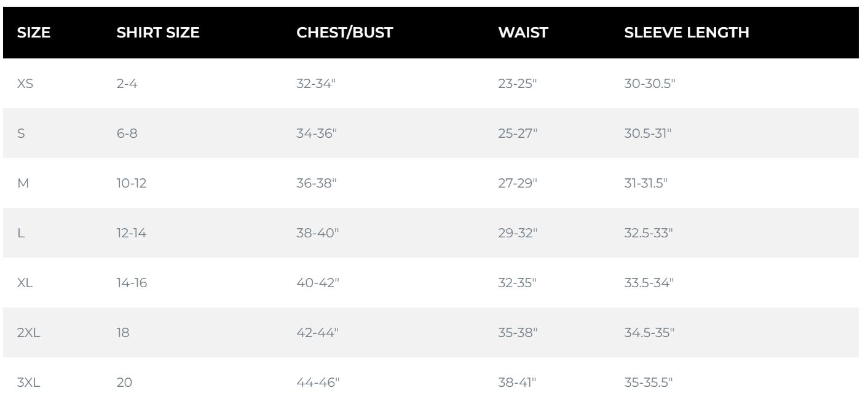
Task: Click the 10-12 shirt size value
Action: tap(129, 184)
